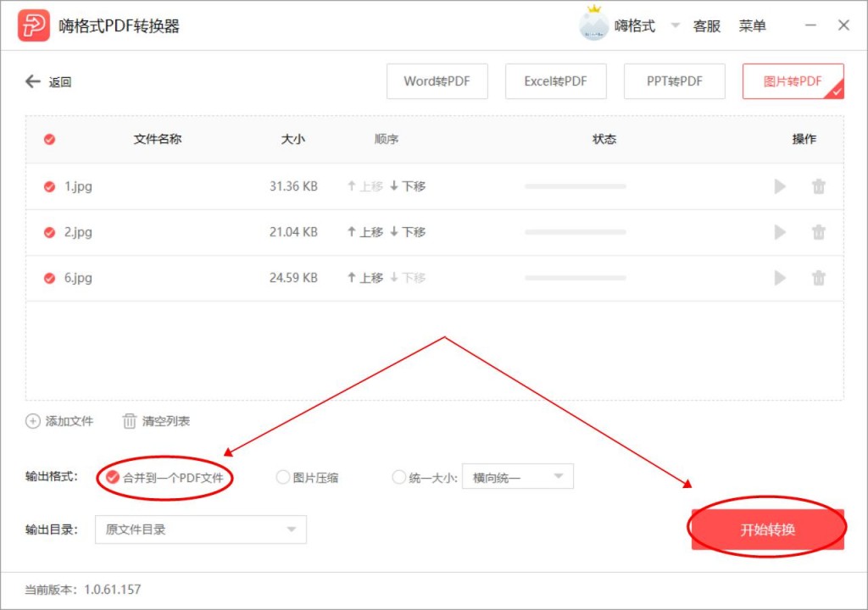Click the 1.jpg progress bar
This screenshot has width=868, height=610.
(576, 186)
